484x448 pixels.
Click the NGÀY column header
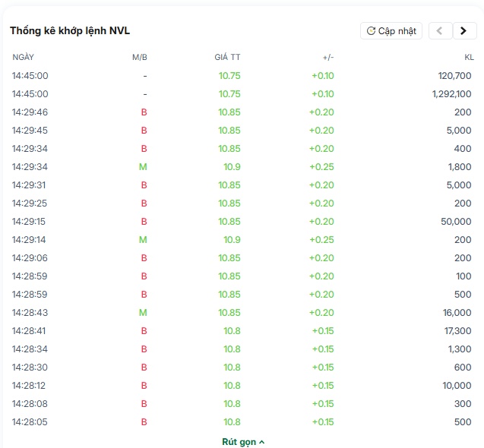click(x=23, y=58)
